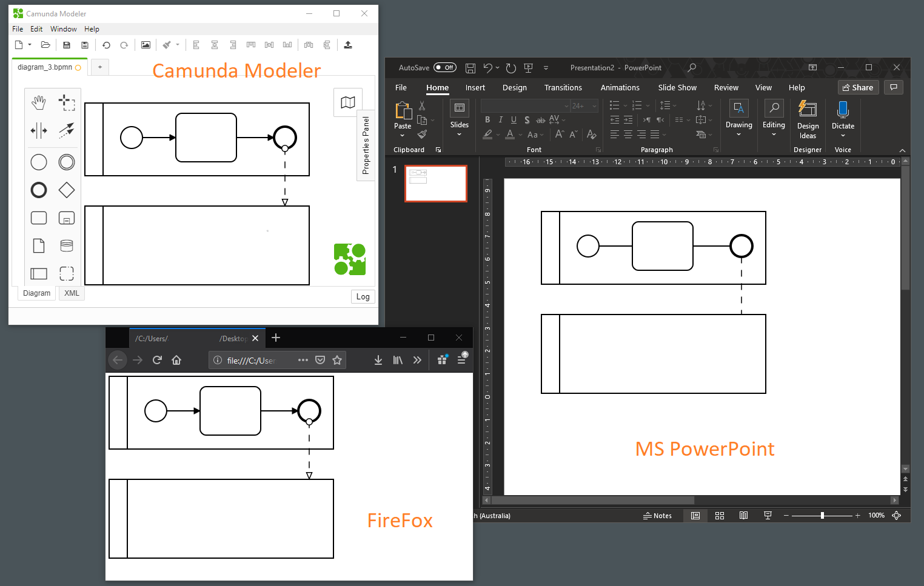Toggle Italic formatting in PowerPoint
Screen dimensions: 924x586
[501, 120]
